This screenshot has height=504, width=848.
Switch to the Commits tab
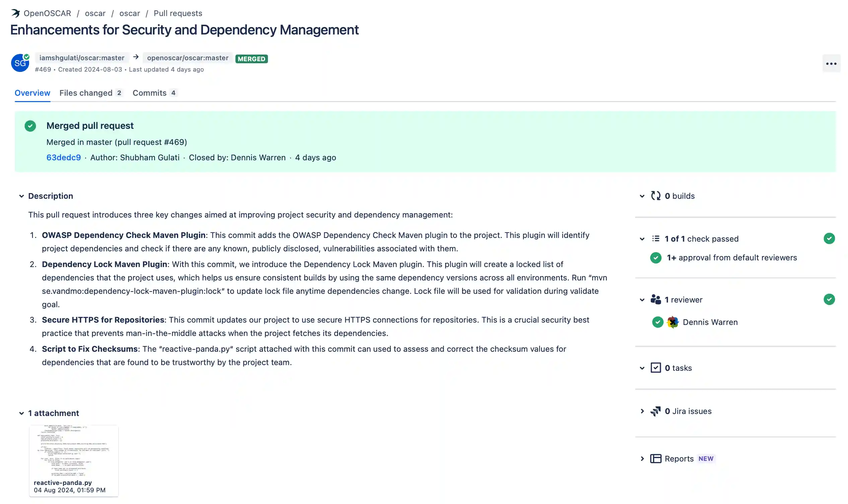(x=155, y=93)
